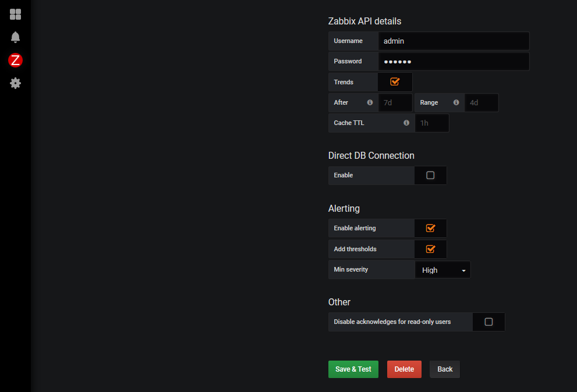Click the Other section heading

(x=339, y=302)
